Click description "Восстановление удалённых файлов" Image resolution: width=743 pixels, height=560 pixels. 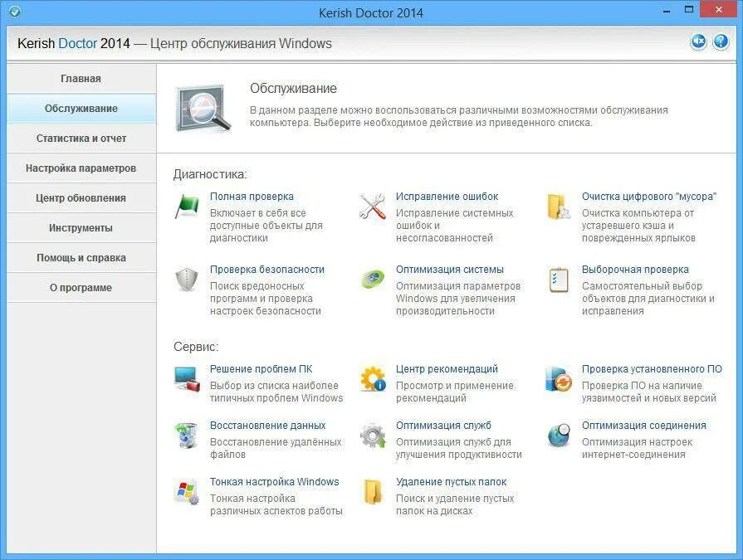click(x=276, y=448)
